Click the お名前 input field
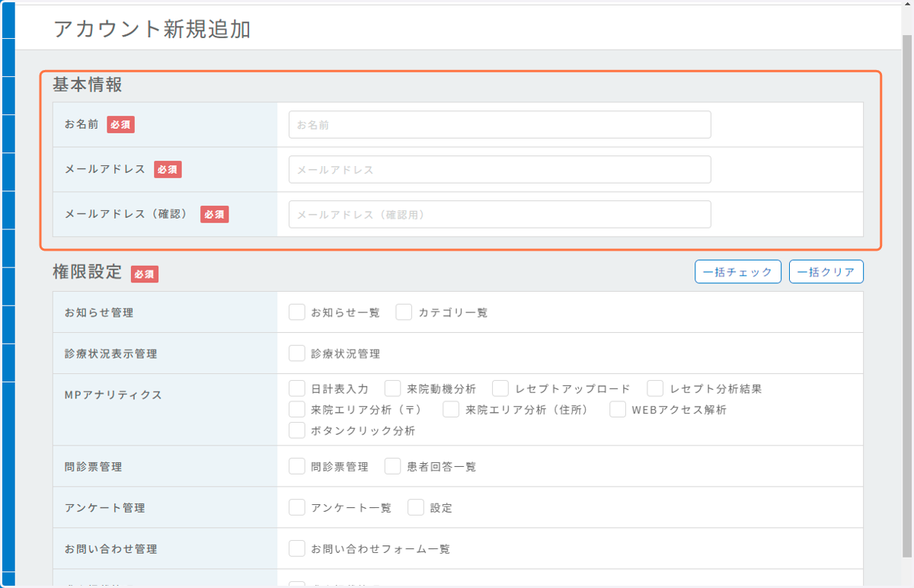Image resolution: width=914 pixels, height=588 pixels. [x=500, y=125]
